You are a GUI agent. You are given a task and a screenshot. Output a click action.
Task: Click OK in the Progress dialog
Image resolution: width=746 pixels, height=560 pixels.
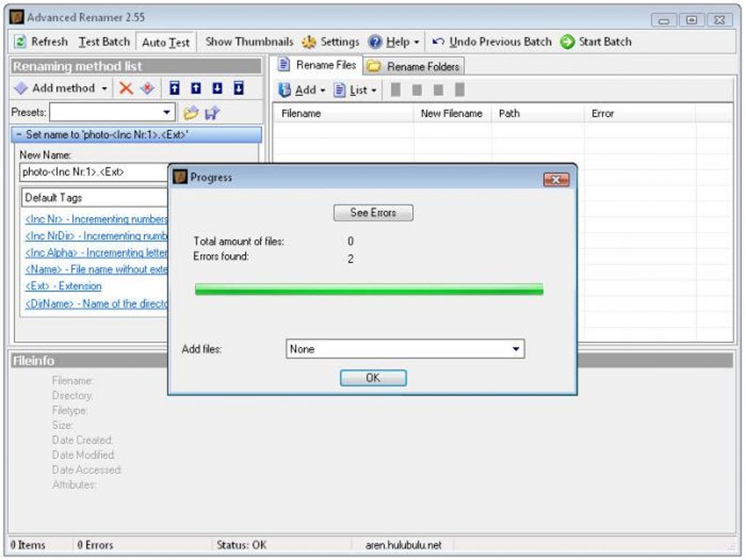[x=373, y=378]
